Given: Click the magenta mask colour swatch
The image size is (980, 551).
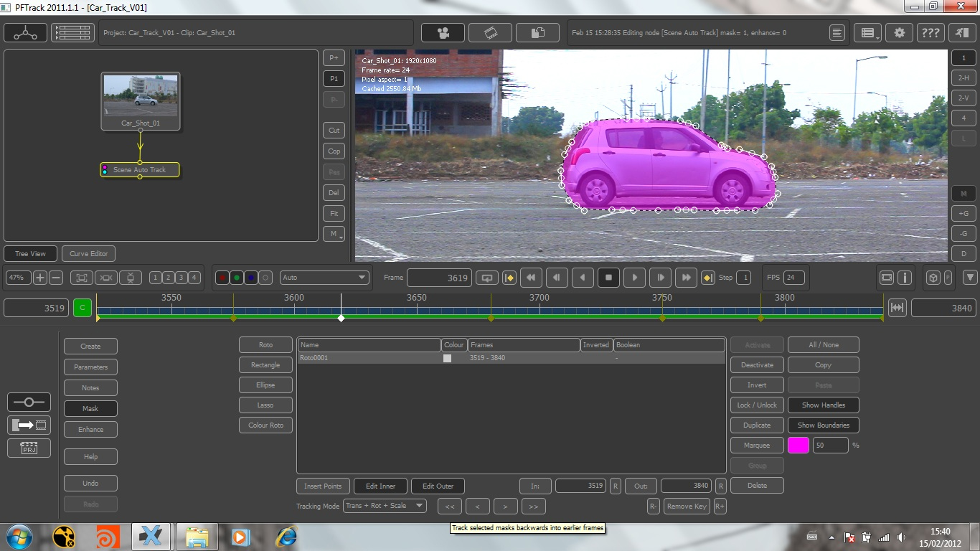Looking at the screenshot, I should click(x=798, y=446).
